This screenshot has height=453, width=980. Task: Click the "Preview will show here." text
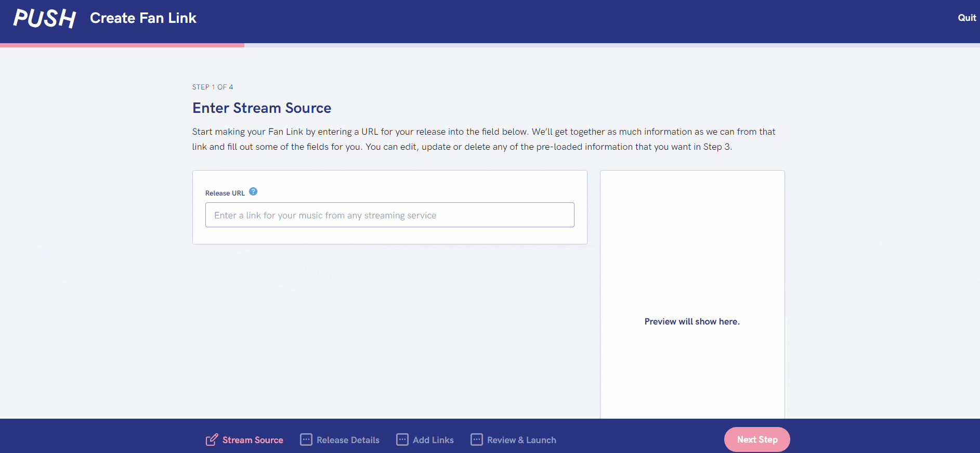[691, 321]
